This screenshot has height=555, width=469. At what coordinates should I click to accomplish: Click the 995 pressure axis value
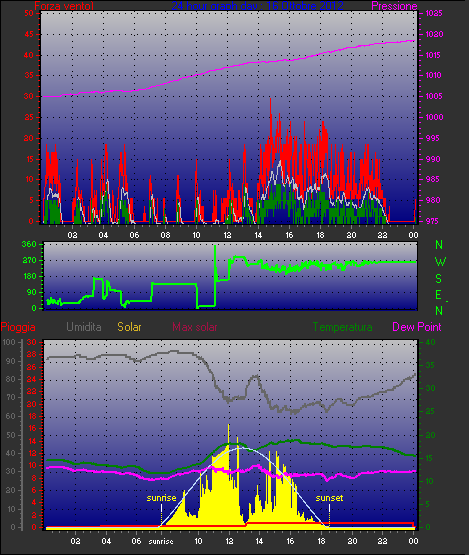tap(433, 138)
